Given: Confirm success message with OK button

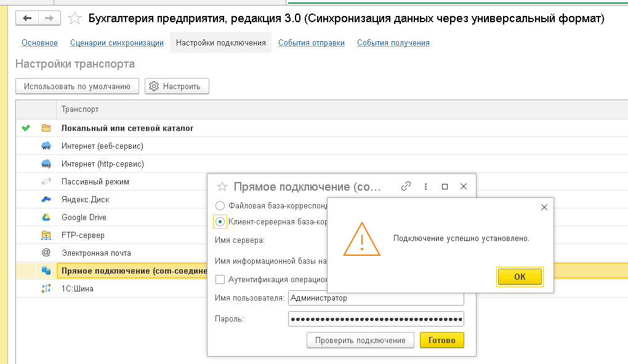Looking at the screenshot, I should [520, 277].
